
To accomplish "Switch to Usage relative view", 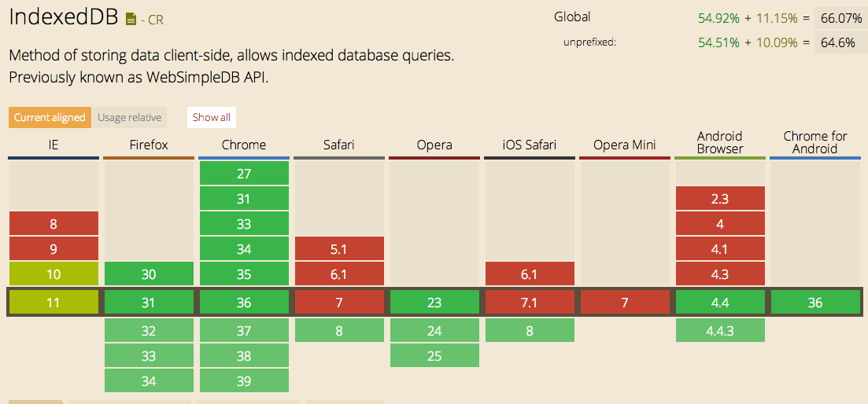I will coord(129,118).
